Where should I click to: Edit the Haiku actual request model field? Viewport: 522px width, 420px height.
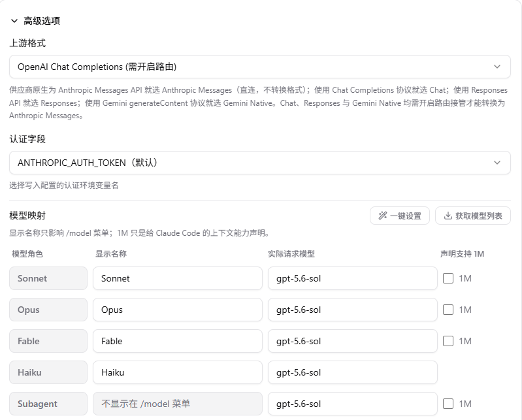[353, 372]
